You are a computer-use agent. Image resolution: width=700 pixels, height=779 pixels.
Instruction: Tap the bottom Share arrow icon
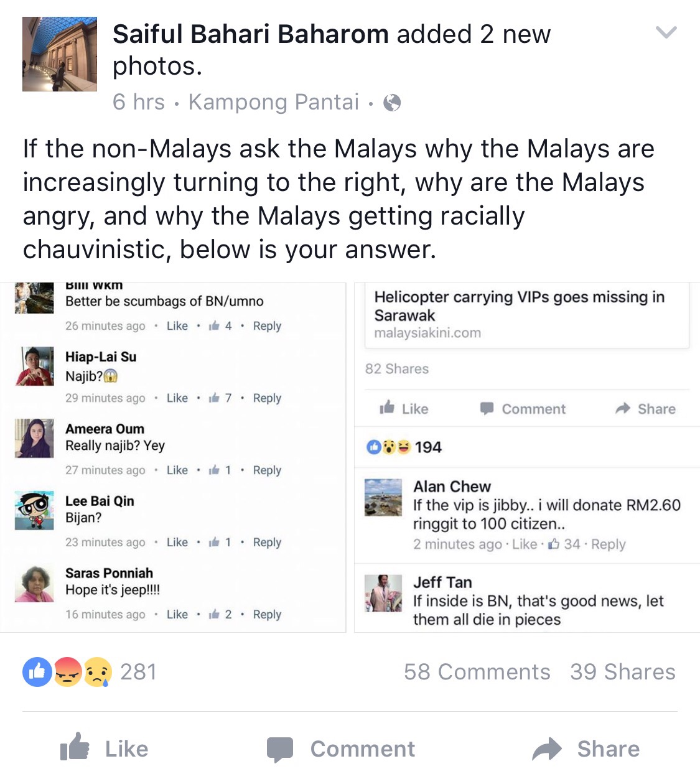tap(547, 749)
